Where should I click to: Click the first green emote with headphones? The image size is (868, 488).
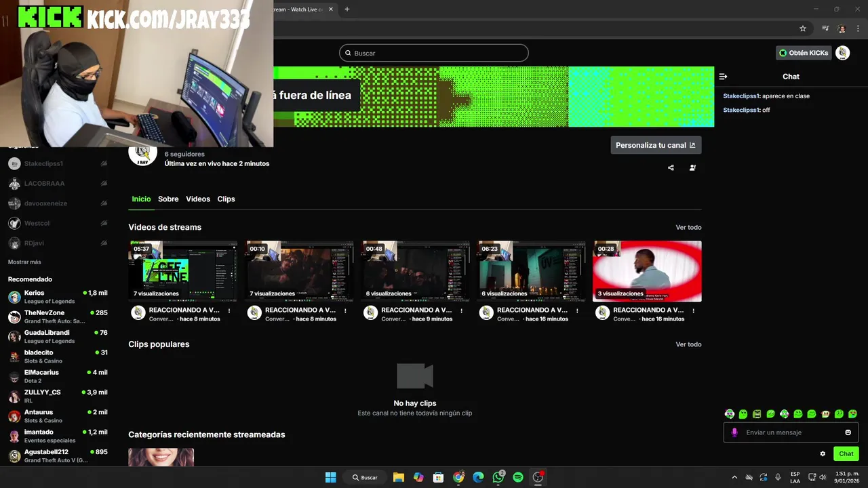730,414
